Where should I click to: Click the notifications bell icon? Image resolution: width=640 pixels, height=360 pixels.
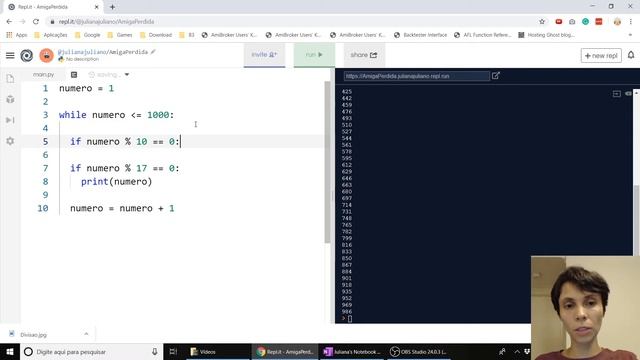(631, 55)
